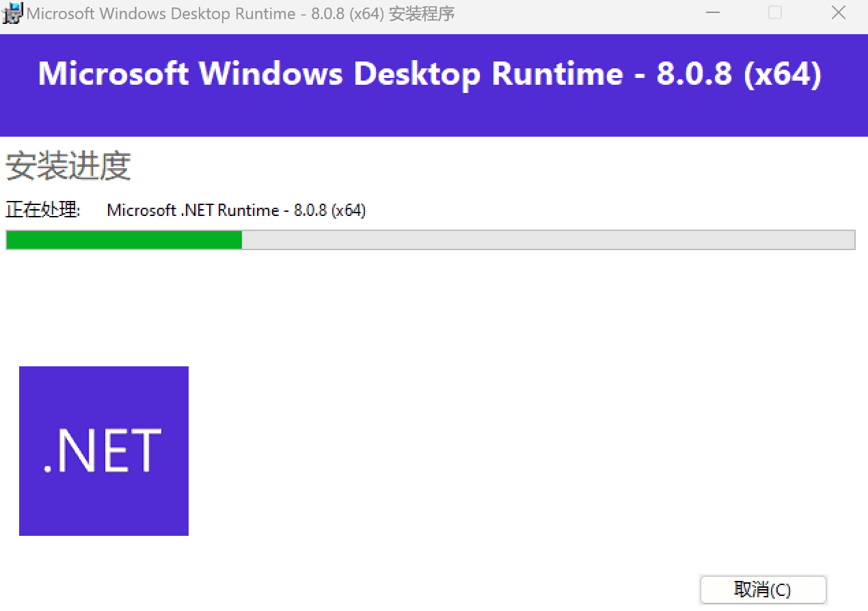Screen dimensions: 868x611
Task: Click the 正在处理 label
Action: (43, 211)
